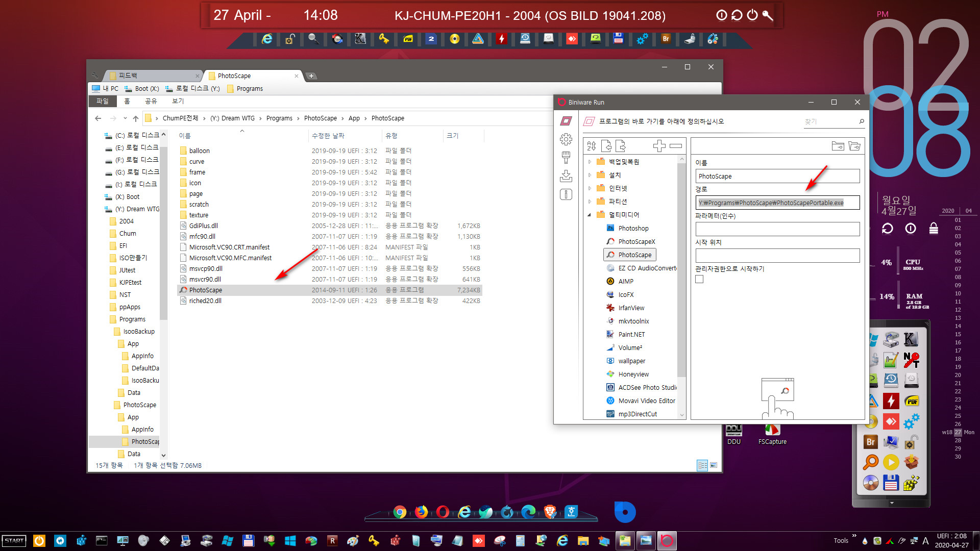Click the Opera icon in bottom browser dock
The image size is (980, 551).
443,512
